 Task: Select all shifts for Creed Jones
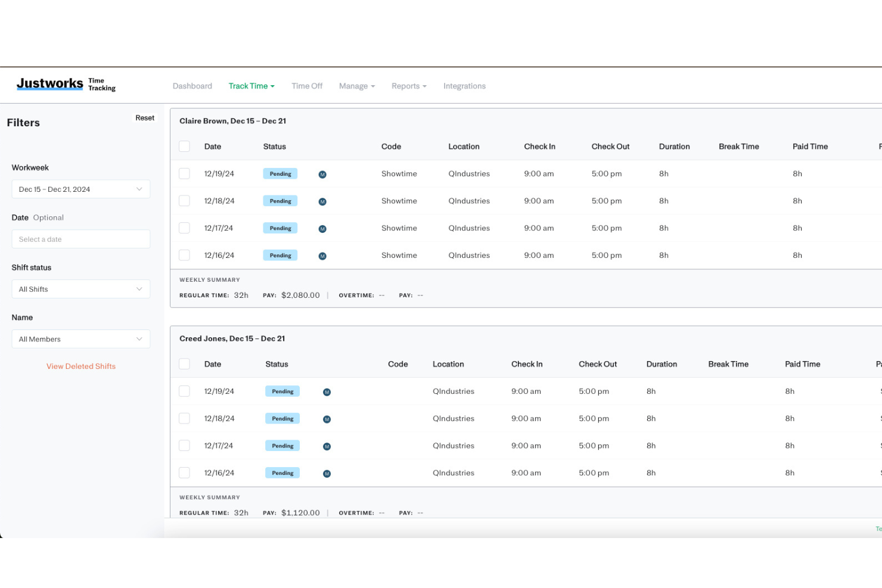tap(184, 363)
